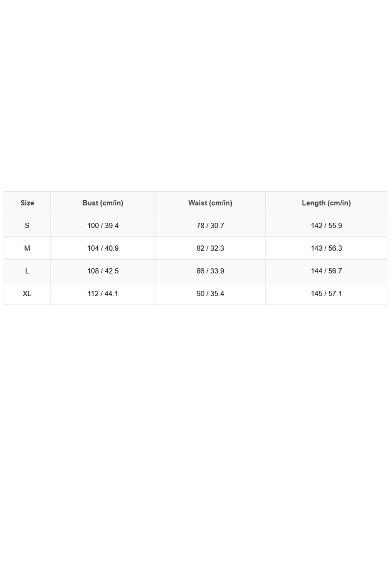392x588 pixels.
Task: Click the 145 / 57.1 length value
Action: (x=326, y=294)
